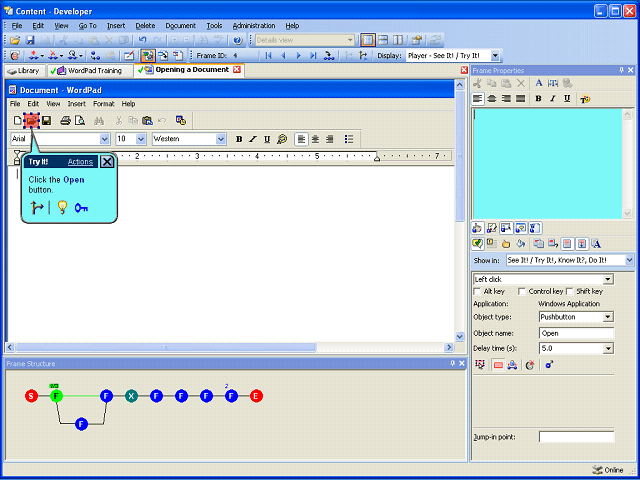Viewport: 640px width, 480px height.
Task: Go to the previous frame arrow
Action: click(x=283, y=56)
